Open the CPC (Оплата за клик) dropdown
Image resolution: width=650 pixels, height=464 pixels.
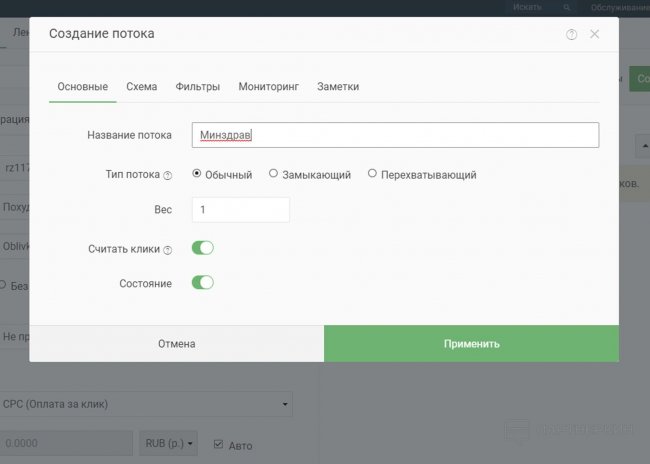point(146,404)
